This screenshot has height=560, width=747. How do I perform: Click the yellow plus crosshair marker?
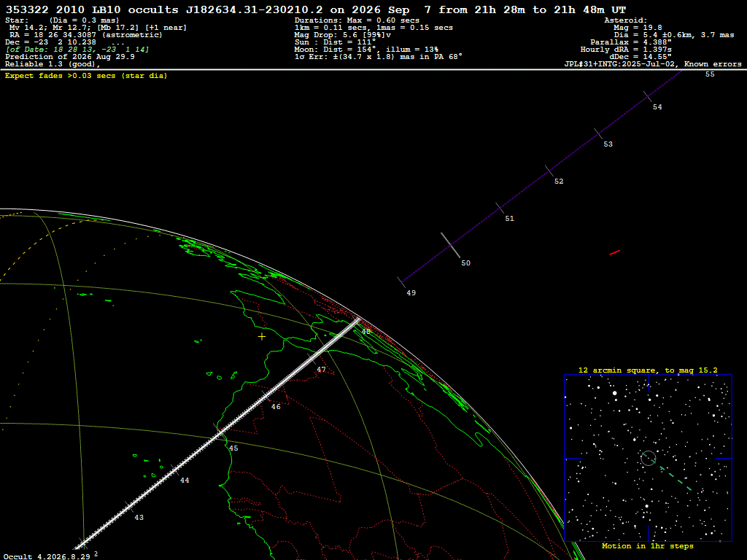tap(262, 337)
